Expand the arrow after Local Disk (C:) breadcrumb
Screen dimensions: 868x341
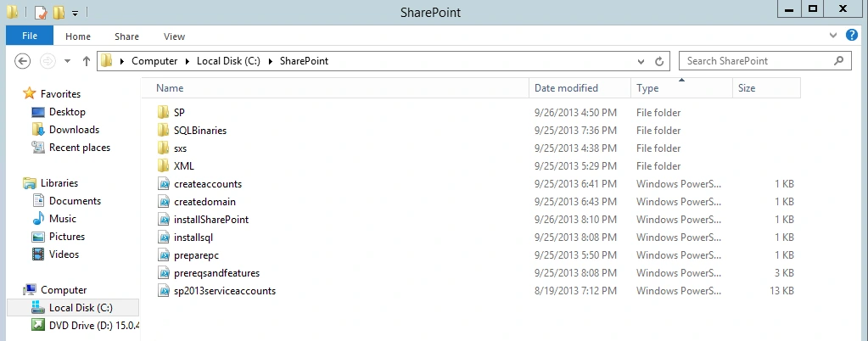[270, 61]
